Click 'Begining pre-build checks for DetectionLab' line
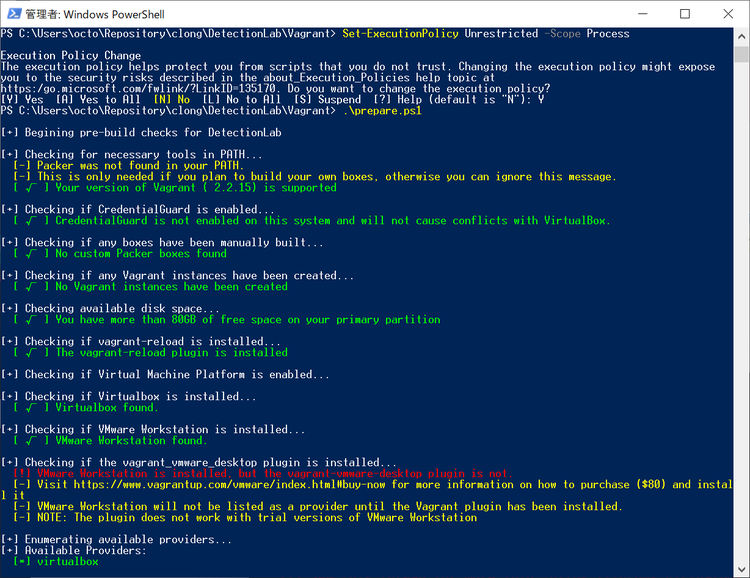The width and height of the screenshot is (750, 578). coord(141,133)
